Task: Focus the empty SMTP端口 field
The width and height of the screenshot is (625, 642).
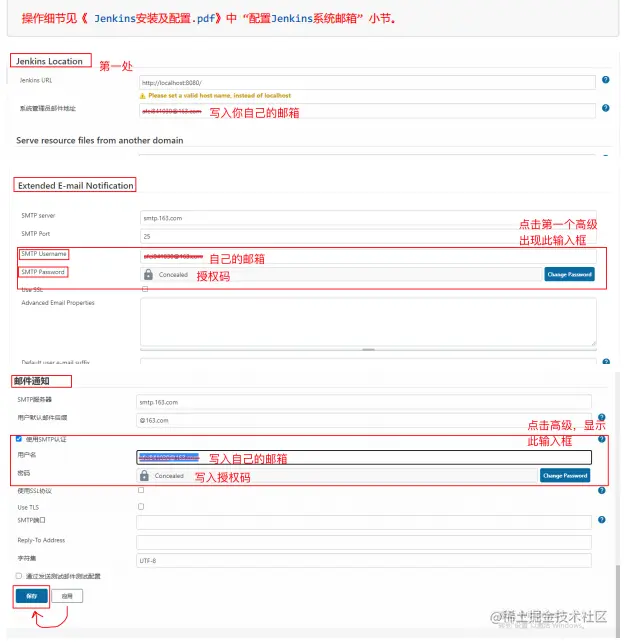Action: pyautogui.click(x=364, y=522)
